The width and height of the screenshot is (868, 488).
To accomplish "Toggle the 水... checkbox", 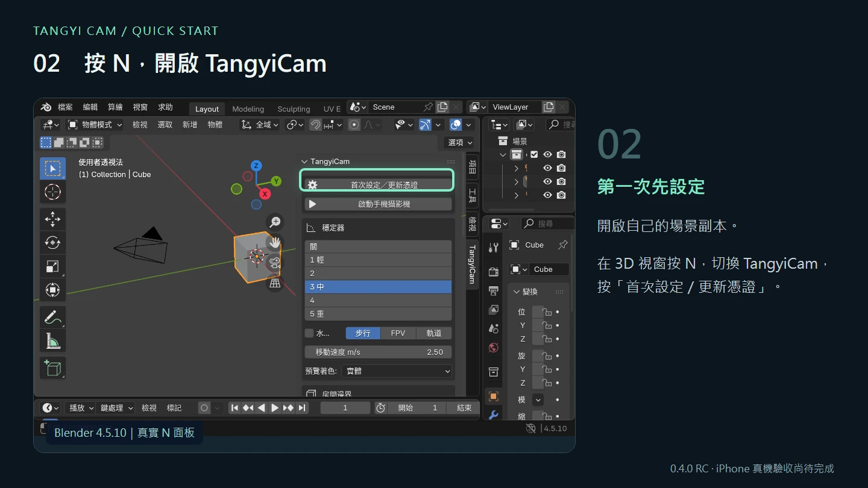I will click(309, 333).
